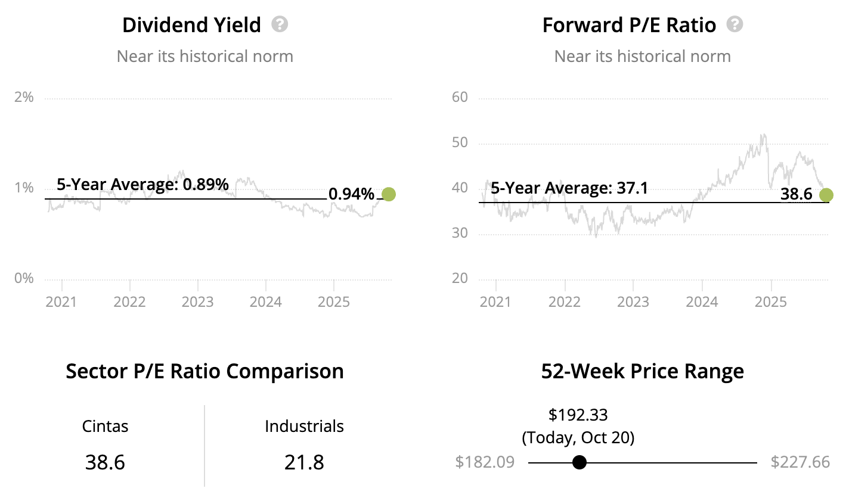The image size is (849, 504).
Task: Click the $192.33 current price label
Action: click(x=578, y=415)
